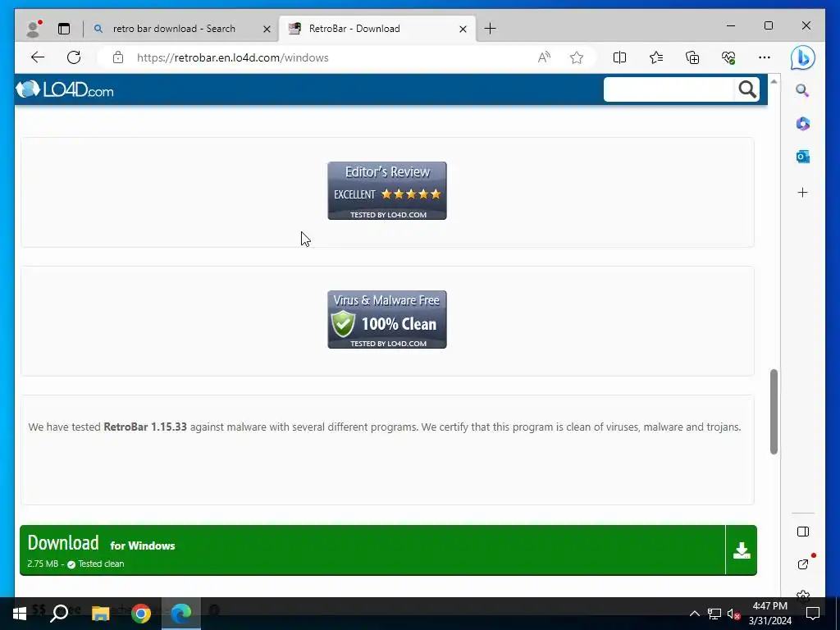The image size is (840, 630).
Task: Open the tab actions menu icon
Action: 64,29
